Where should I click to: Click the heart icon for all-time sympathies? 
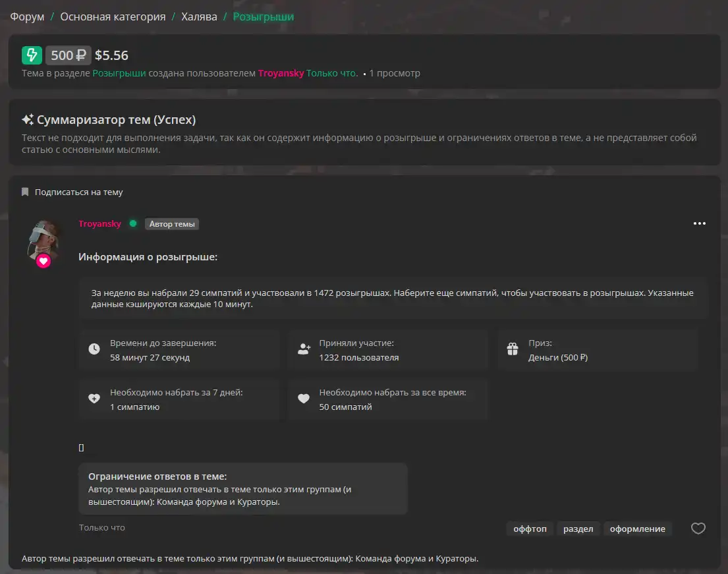[x=304, y=399]
